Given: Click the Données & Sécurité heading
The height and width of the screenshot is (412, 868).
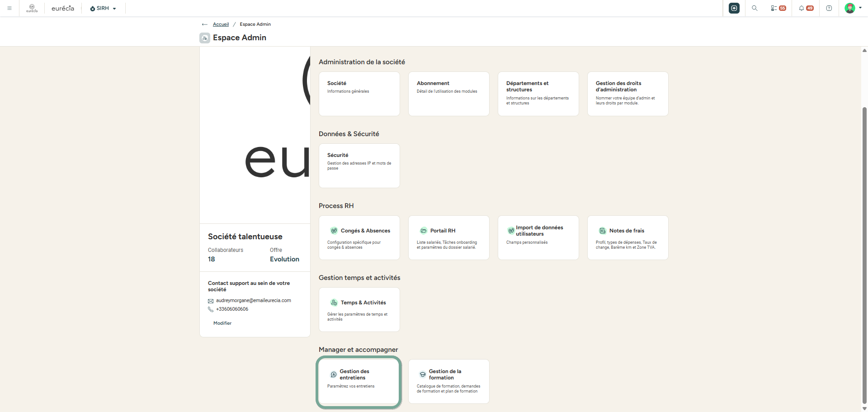Looking at the screenshot, I should pos(349,134).
